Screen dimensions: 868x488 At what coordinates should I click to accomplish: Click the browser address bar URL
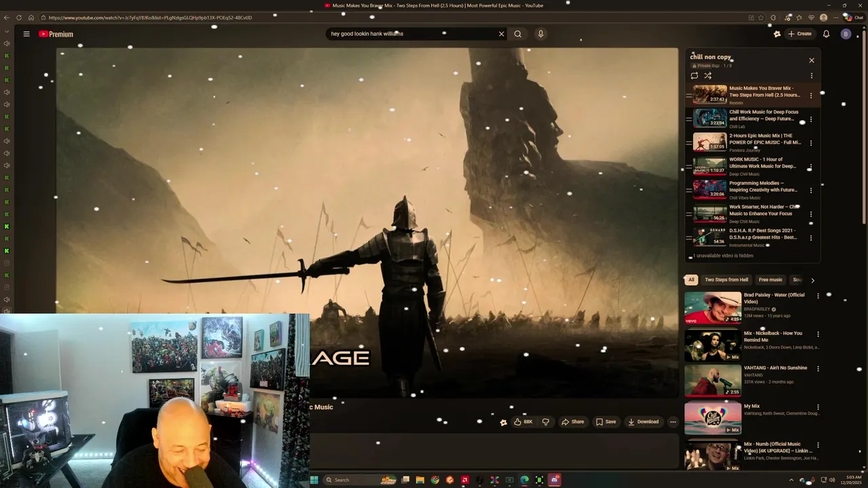tap(150, 18)
